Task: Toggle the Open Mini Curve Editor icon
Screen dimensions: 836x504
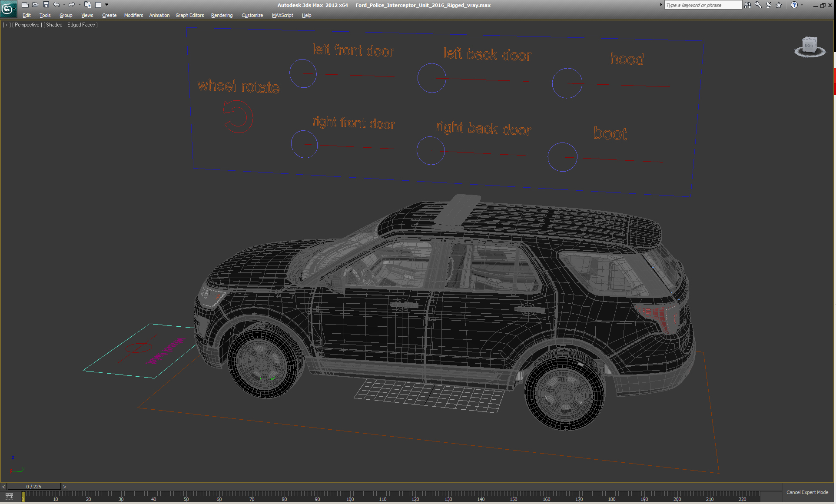Action: [x=9, y=497]
